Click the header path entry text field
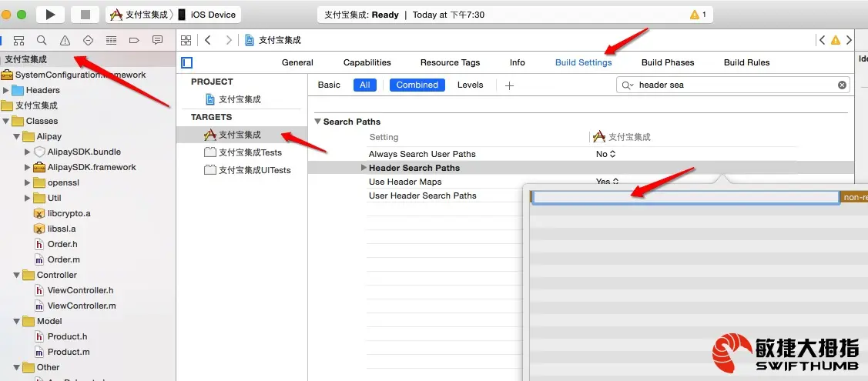Screen dimensions: 868x381 [686, 197]
